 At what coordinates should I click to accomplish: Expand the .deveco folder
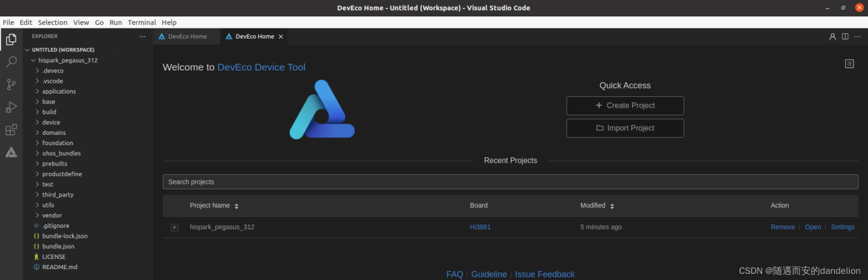52,71
